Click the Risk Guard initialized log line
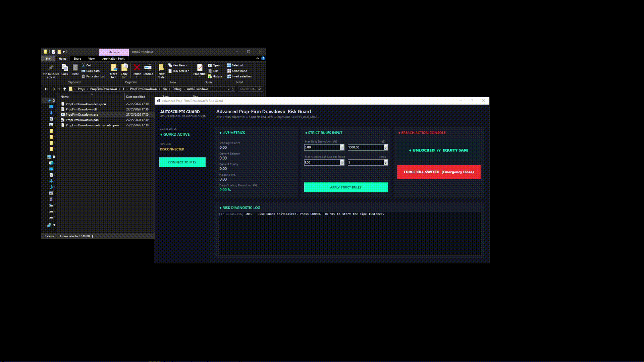 [302, 214]
